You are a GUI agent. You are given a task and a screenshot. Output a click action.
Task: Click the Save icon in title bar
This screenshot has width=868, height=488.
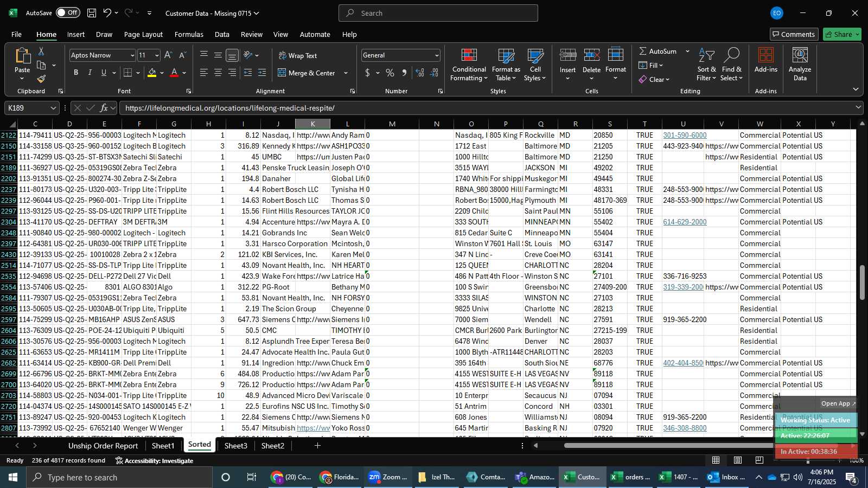tap(92, 12)
